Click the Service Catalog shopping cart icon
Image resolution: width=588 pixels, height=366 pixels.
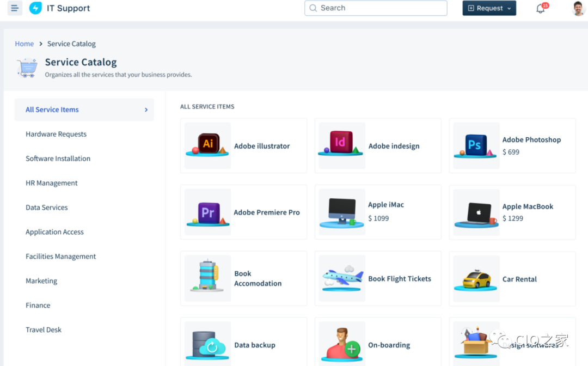(x=27, y=68)
